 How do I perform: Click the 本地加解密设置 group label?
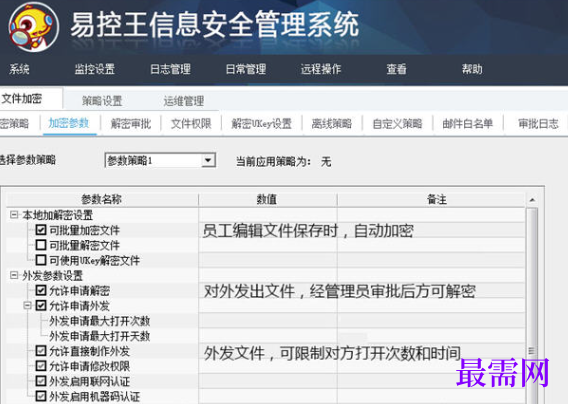[58, 215]
